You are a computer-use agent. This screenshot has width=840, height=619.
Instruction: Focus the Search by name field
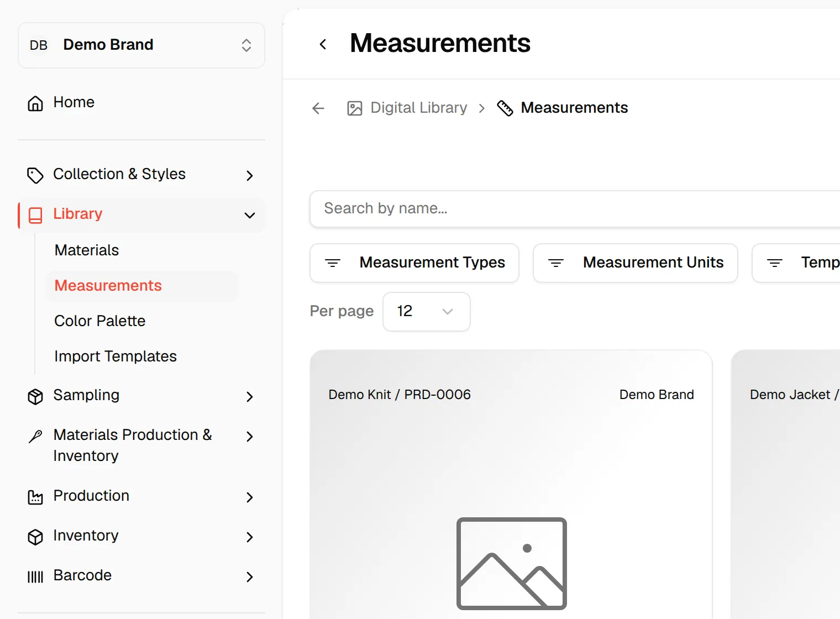(575, 209)
